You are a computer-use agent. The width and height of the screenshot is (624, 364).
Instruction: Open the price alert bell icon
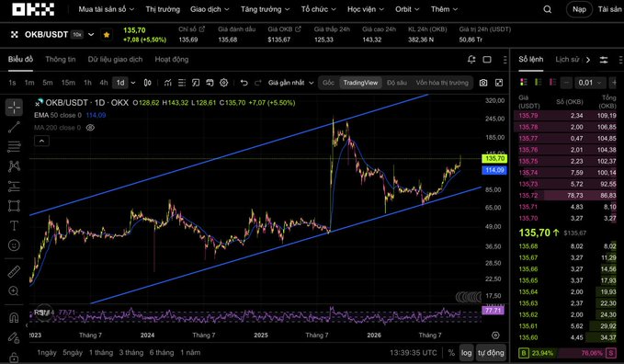pos(471,60)
